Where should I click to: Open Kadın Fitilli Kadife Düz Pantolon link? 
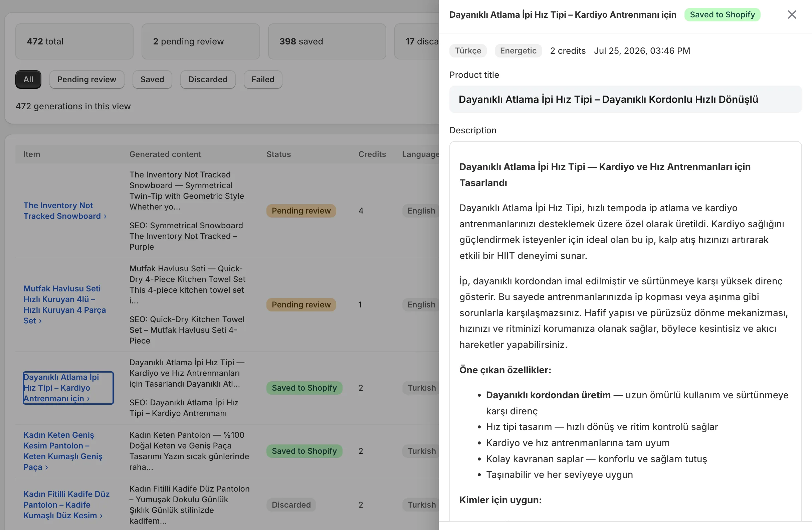[66, 505]
